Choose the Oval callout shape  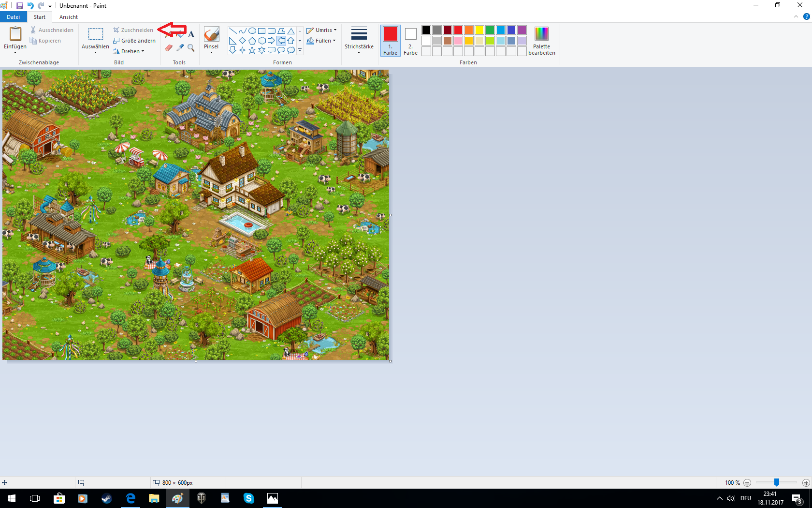281,50
